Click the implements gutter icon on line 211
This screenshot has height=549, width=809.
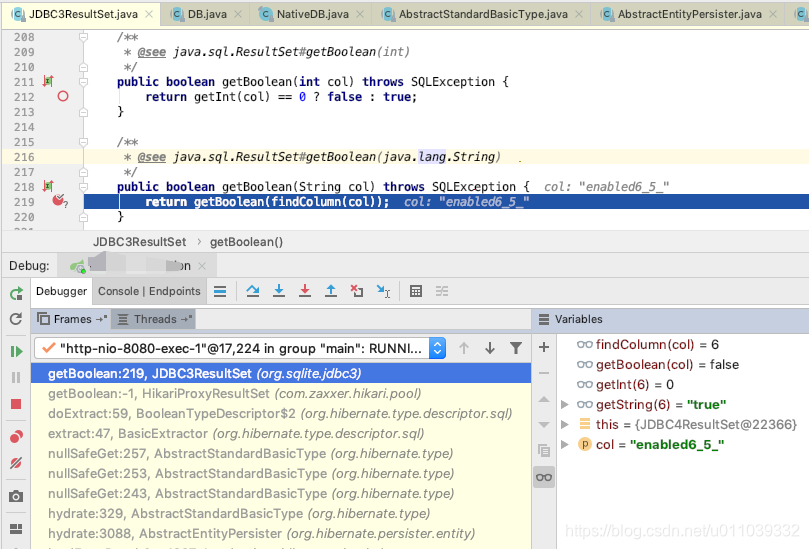tap(48, 81)
